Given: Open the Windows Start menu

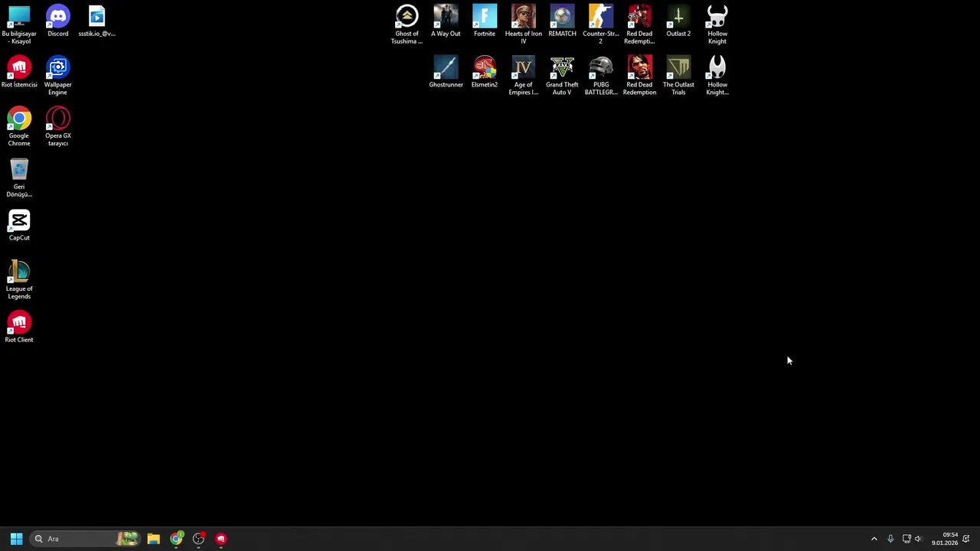Looking at the screenshot, I should coord(16,539).
